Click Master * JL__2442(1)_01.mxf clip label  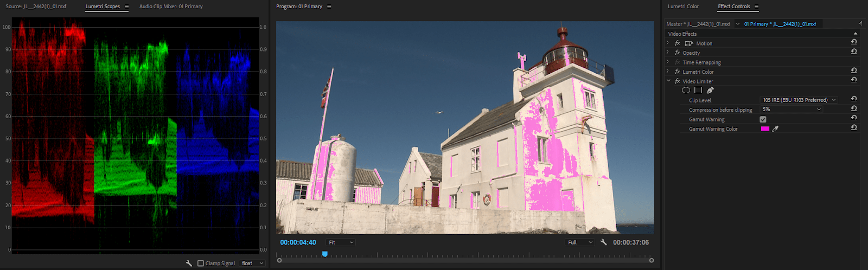(x=698, y=24)
